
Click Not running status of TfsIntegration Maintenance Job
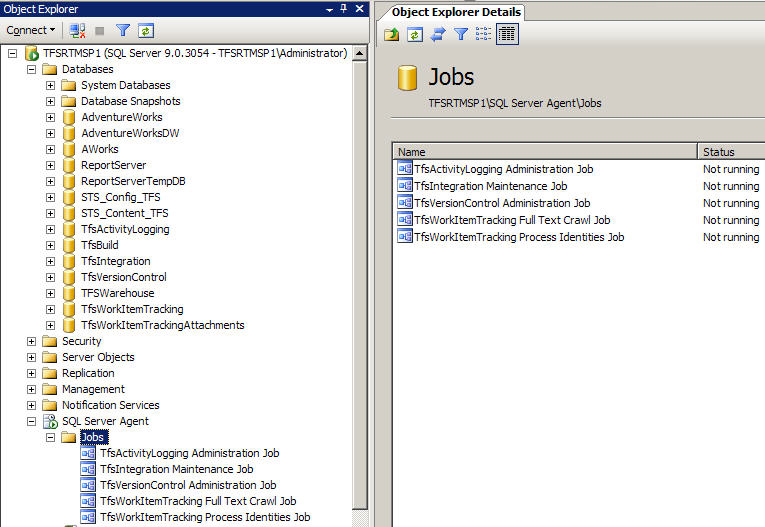(x=731, y=186)
